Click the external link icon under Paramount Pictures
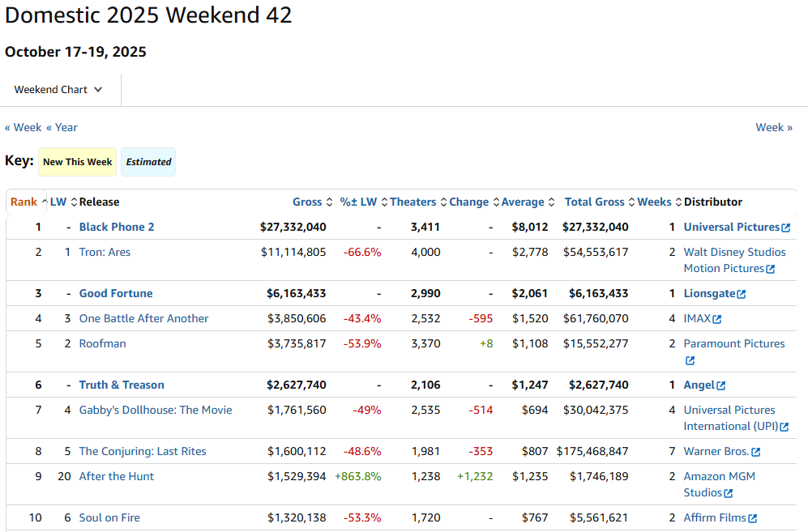This screenshot has width=808, height=532. pos(690,360)
